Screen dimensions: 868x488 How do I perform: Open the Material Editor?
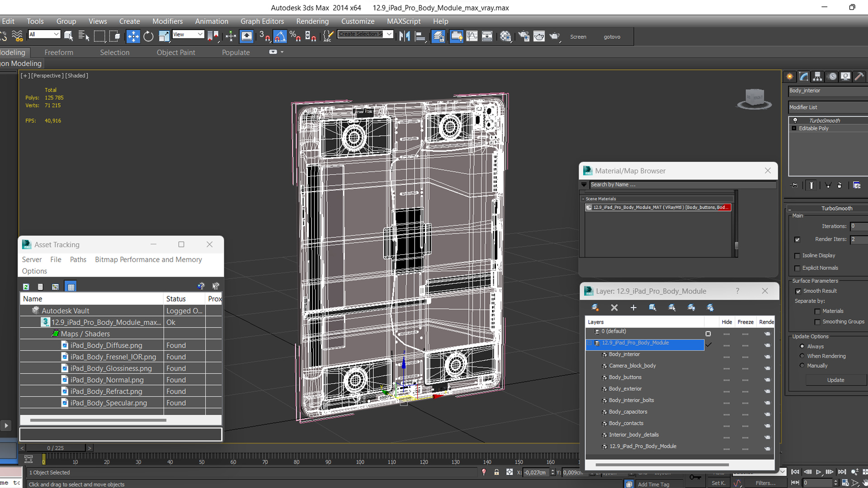tap(505, 36)
